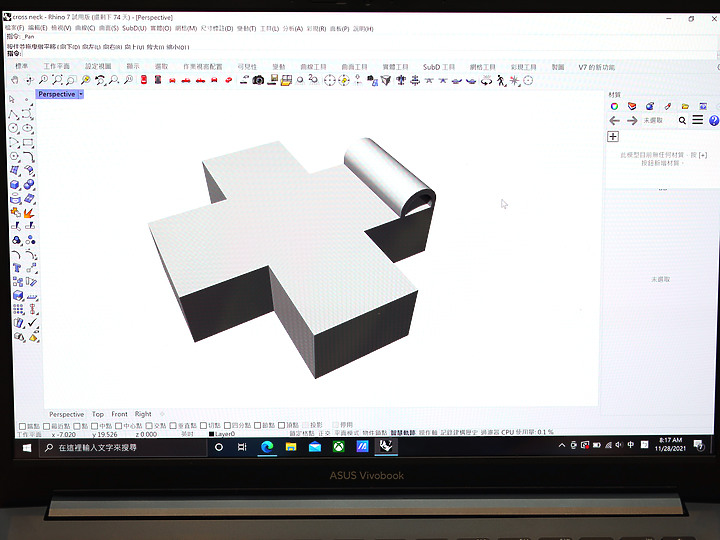Click the orange Explode arrow tool
720x540 pixels.
coord(29,213)
